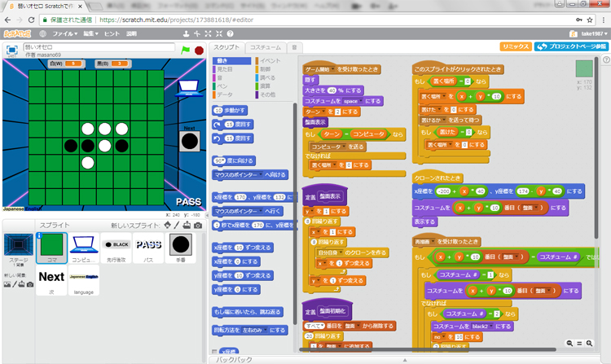Open the 編集 dropdown menu
The image size is (611, 364).
93,34
